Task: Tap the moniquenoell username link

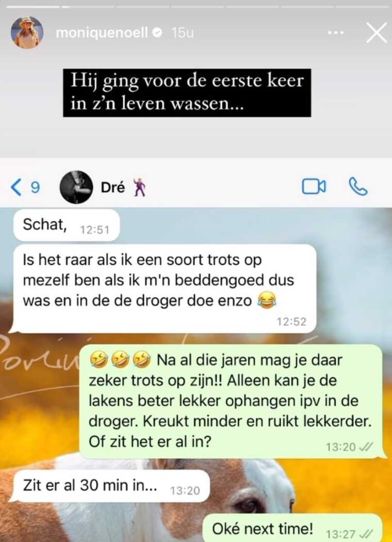Action: point(102,33)
